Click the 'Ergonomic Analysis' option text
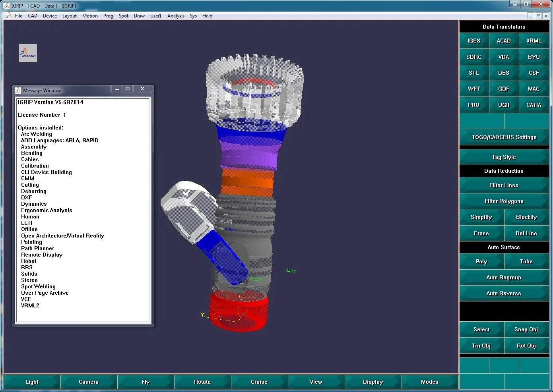Screen dimensions: 553x392 (x=47, y=210)
